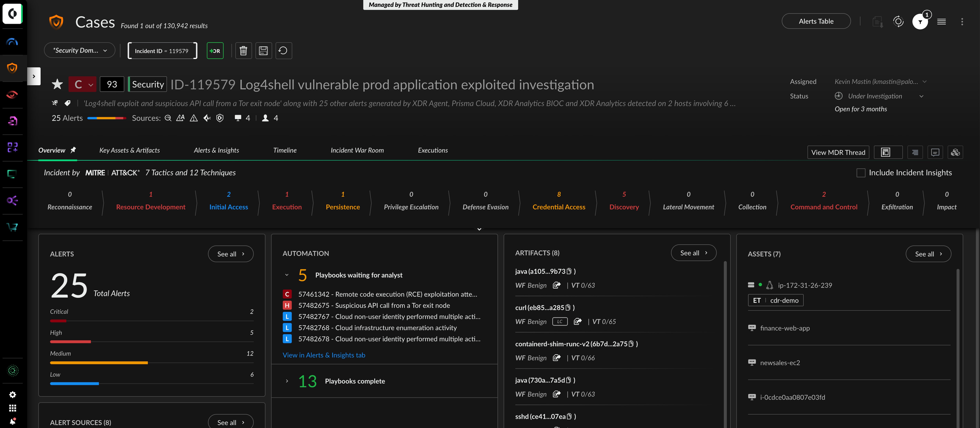Reset the query with the undo icon
The height and width of the screenshot is (428, 980).
283,51
